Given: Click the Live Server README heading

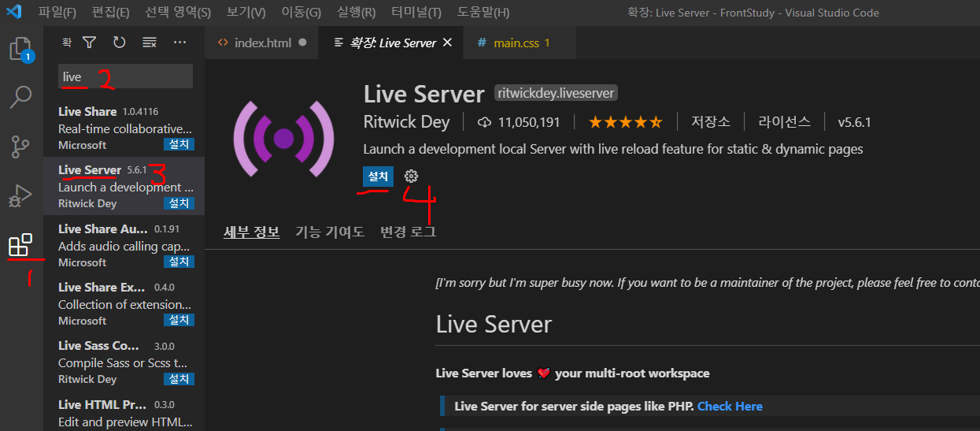Looking at the screenshot, I should 494,324.
